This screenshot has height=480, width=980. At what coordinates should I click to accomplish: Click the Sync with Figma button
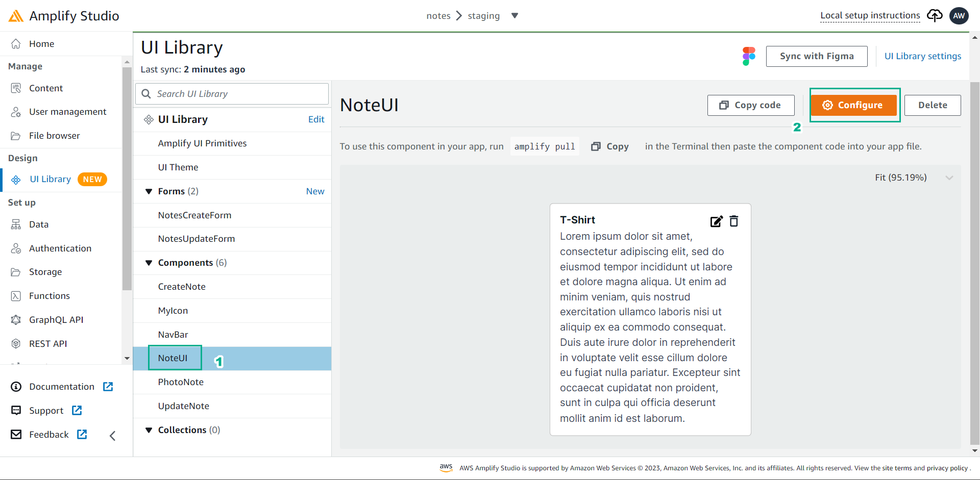pyautogui.click(x=817, y=56)
